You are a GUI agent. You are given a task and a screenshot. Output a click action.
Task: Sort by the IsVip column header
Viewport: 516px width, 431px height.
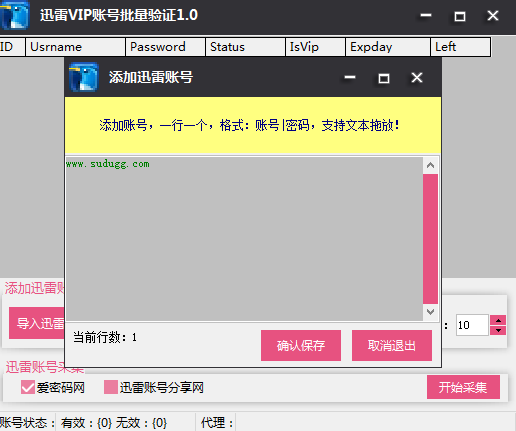[x=315, y=47]
